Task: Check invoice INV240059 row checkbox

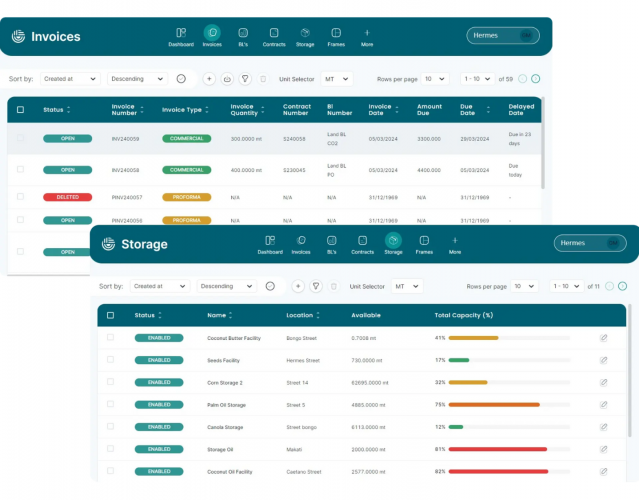Action: pos(20,138)
